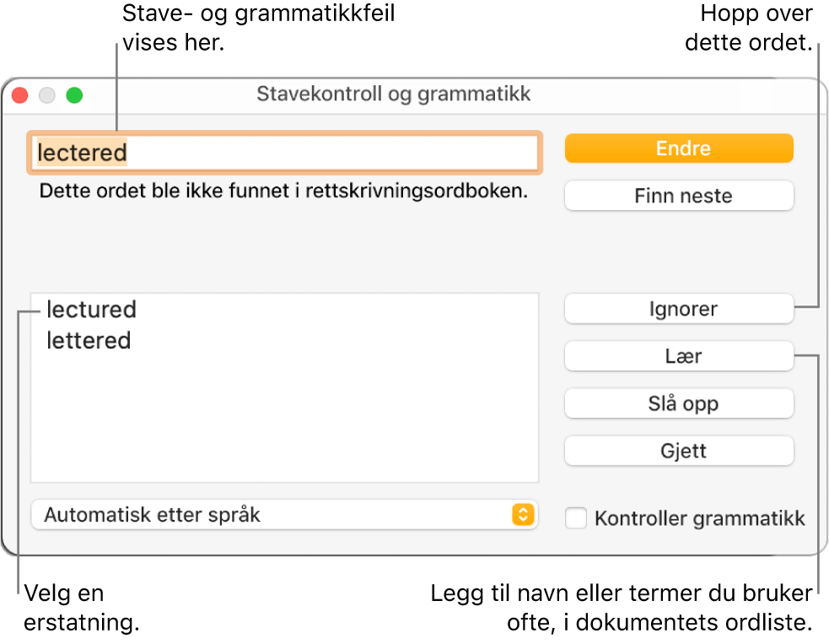Click Finn neste to find next error
The image size is (829, 644).
click(679, 196)
